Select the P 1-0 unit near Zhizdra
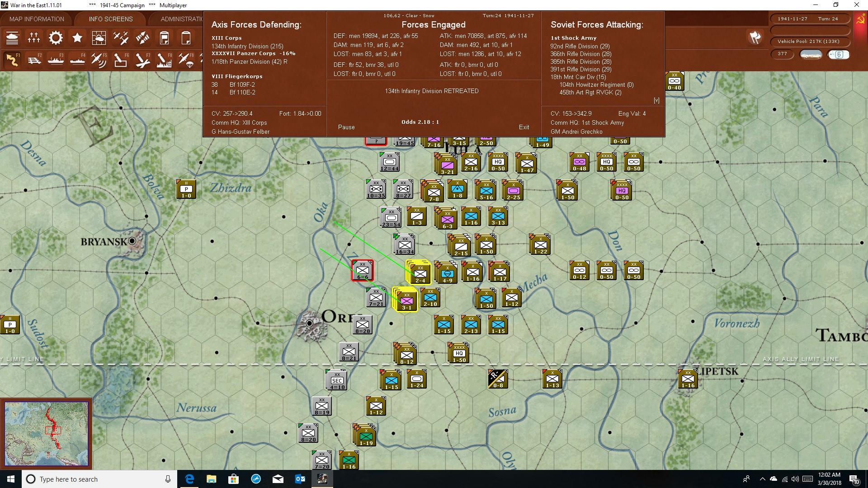 pyautogui.click(x=186, y=189)
